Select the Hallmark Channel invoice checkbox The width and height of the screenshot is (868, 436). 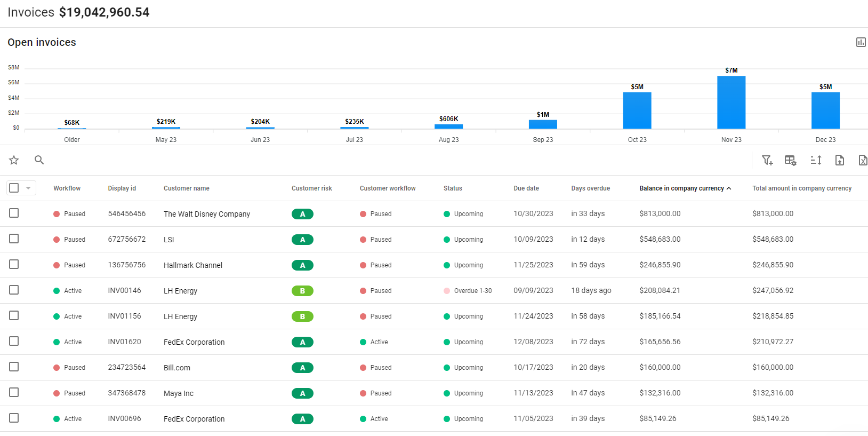pos(14,265)
